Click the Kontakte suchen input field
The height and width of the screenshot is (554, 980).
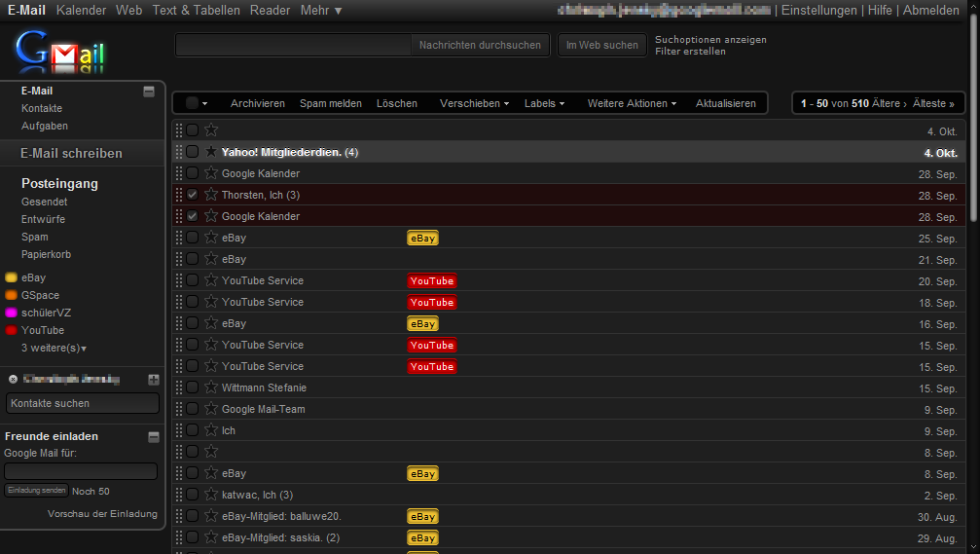click(83, 403)
